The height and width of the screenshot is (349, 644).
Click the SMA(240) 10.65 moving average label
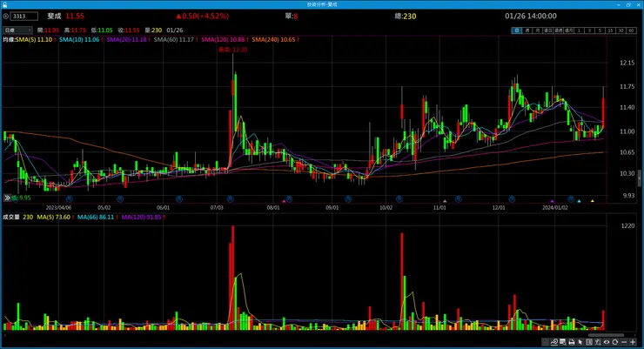coord(273,39)
